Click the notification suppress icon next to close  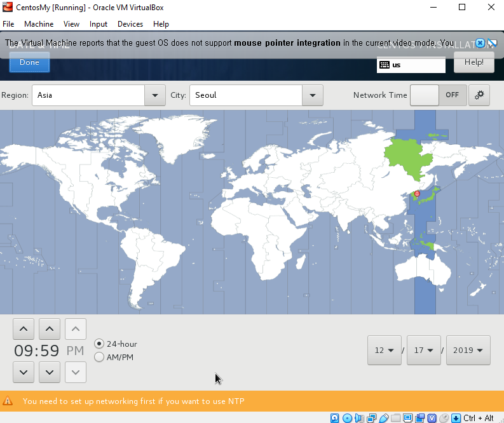click(x=492, y=43)
